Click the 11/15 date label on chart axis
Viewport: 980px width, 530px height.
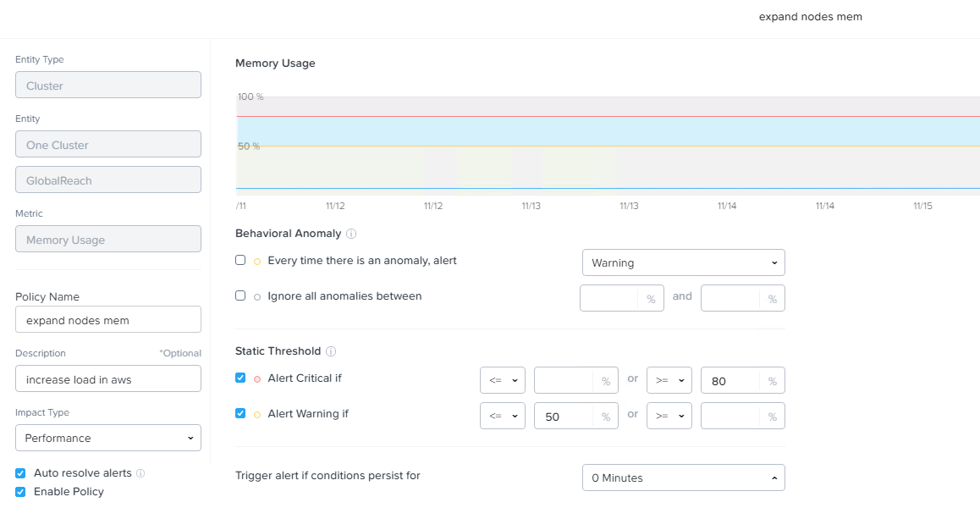tap(922, 206)
